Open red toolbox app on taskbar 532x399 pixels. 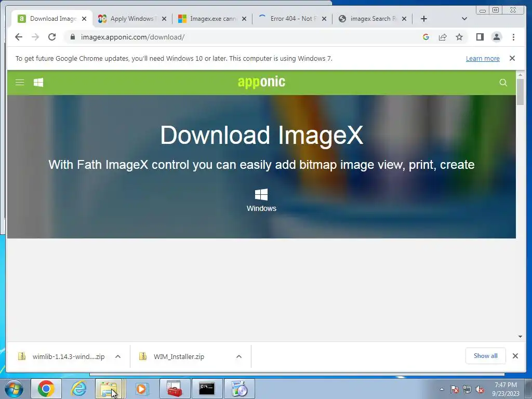(x=175, y=389)
